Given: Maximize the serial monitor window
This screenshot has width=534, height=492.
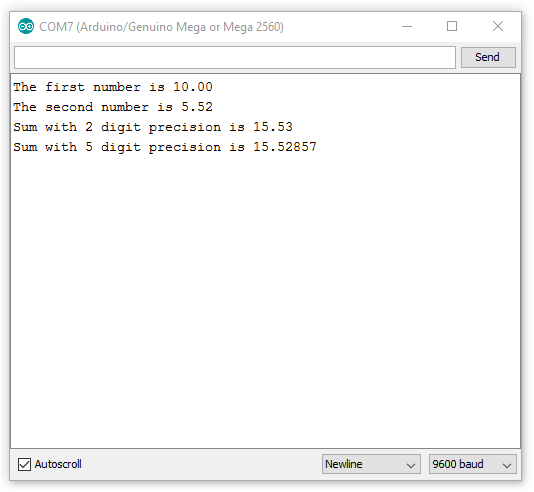Looking at the screenshot, I should (x=452, y=26).
